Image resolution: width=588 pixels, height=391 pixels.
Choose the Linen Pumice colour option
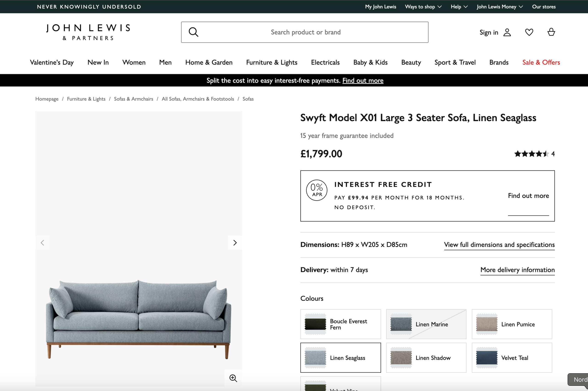(x=512, y=324)
